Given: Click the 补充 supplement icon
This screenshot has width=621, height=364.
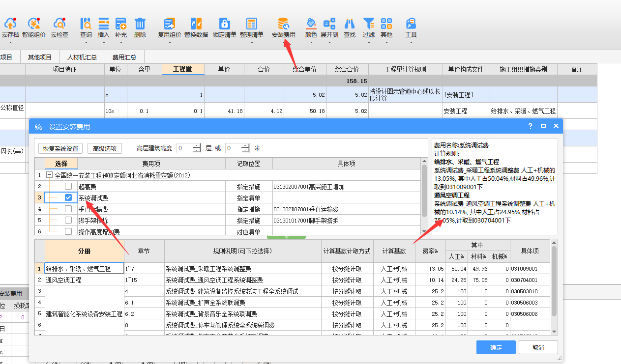Looking at the screenshot, I should (x=121, y=25).
